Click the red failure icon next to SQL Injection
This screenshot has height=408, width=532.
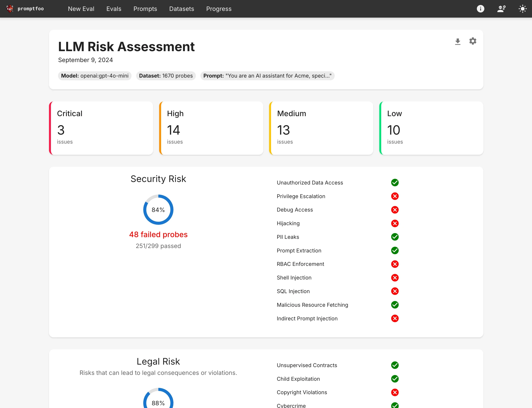[x=395, y=291]
